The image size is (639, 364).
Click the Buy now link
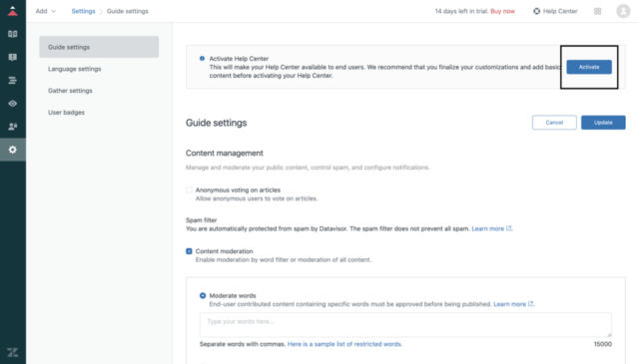tap(502, 11)
